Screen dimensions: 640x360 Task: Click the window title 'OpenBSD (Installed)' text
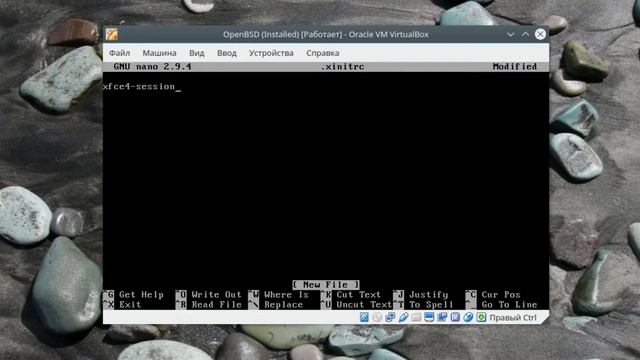(x=261, y=35)
